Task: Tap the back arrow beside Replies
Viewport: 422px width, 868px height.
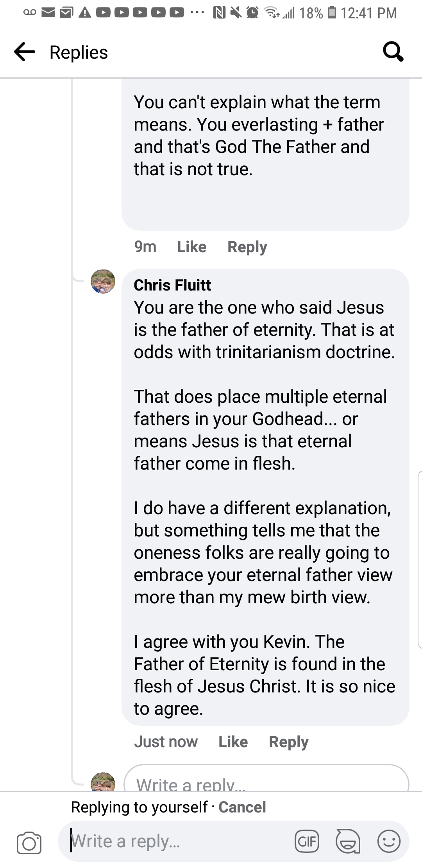Action: (x=25, y=52)
